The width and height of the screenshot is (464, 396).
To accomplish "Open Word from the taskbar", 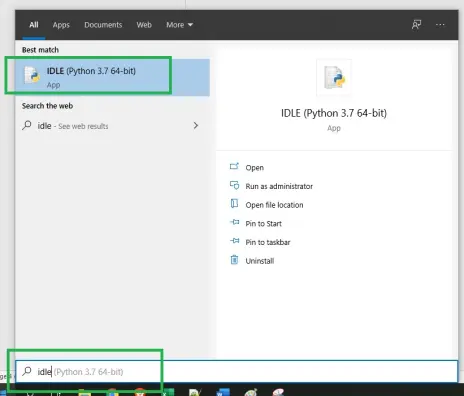I will pos(223,392).
